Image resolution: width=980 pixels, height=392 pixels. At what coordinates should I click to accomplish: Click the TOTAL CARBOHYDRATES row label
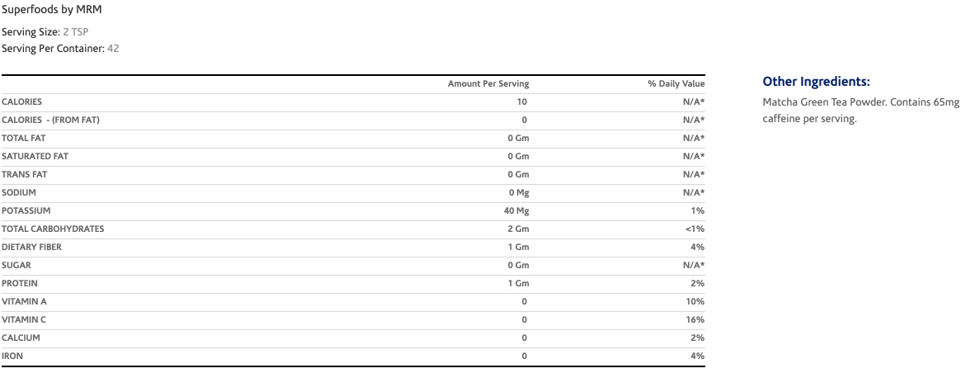pos(53,229)
